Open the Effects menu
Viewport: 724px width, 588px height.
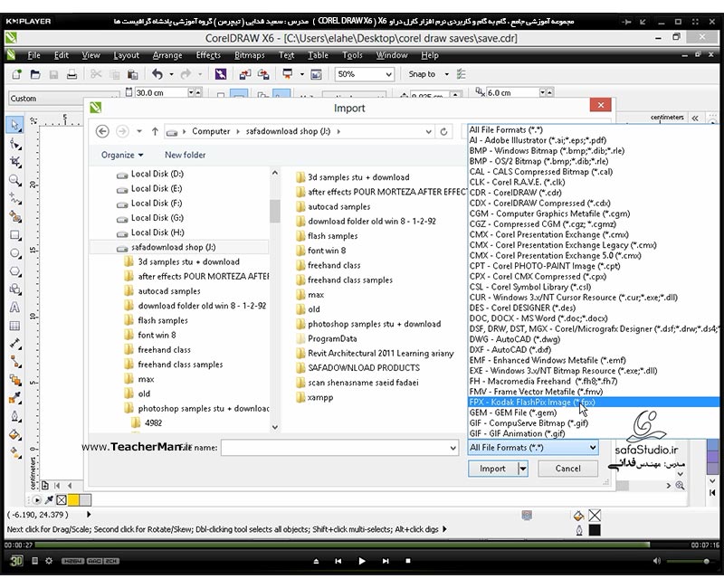(x=208, y=55)
